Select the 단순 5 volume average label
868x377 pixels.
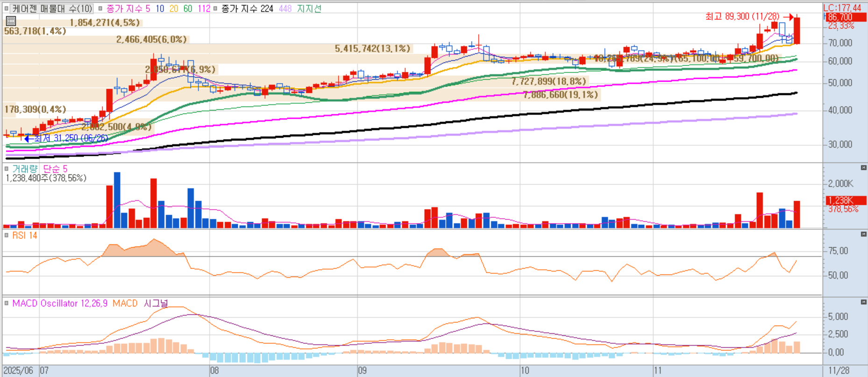(55, 168)
